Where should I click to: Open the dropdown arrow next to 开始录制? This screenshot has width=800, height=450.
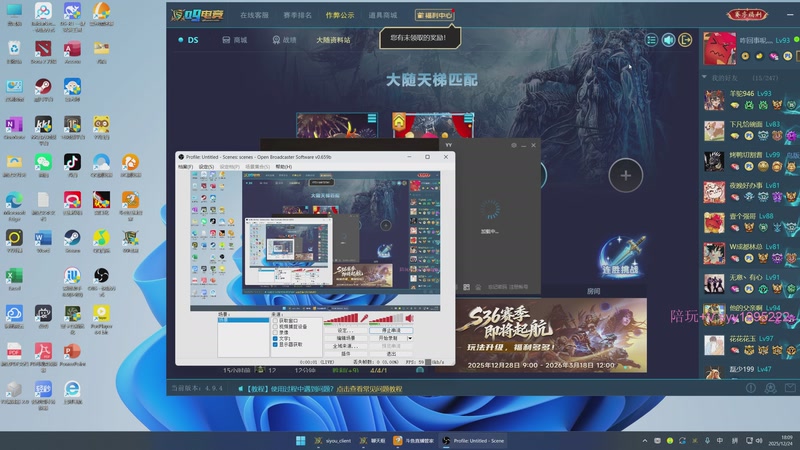coord(410,338)
